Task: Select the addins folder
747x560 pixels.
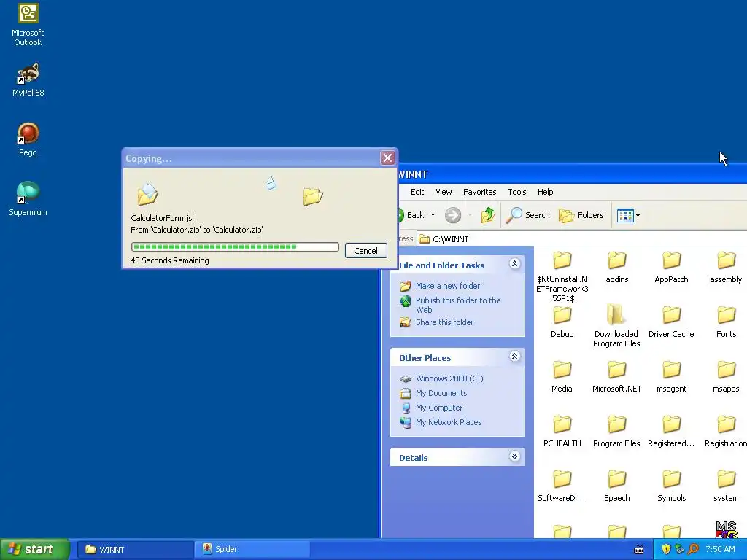Action: pos(617,267)
